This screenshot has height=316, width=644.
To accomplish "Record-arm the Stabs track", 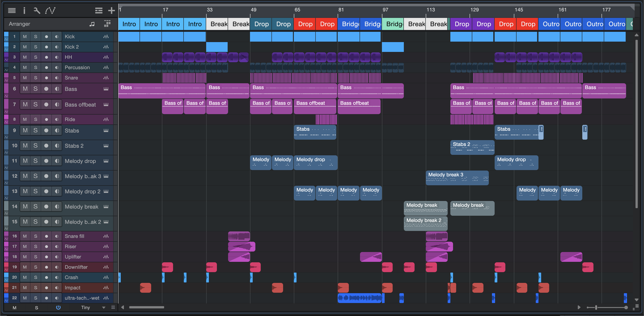I will pyautogui.click(x=46, y=130).
